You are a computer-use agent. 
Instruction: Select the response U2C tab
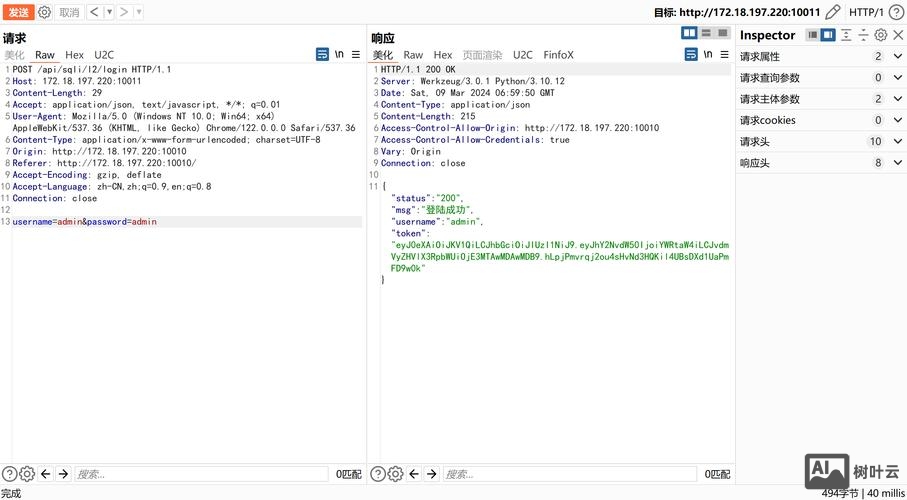coord(522,55)
